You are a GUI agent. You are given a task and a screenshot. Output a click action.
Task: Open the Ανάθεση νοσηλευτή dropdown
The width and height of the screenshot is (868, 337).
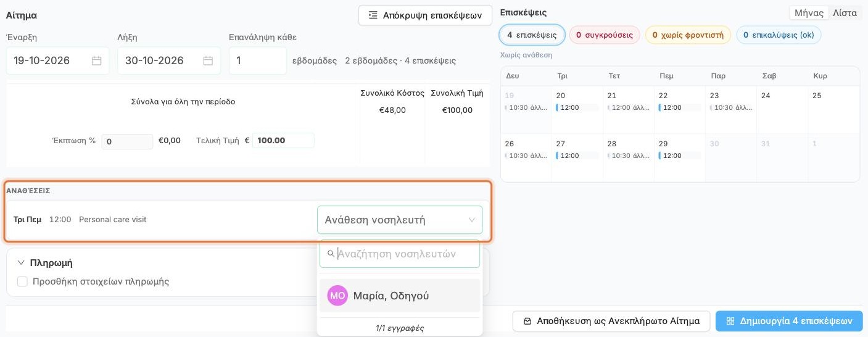click(400, 220)
